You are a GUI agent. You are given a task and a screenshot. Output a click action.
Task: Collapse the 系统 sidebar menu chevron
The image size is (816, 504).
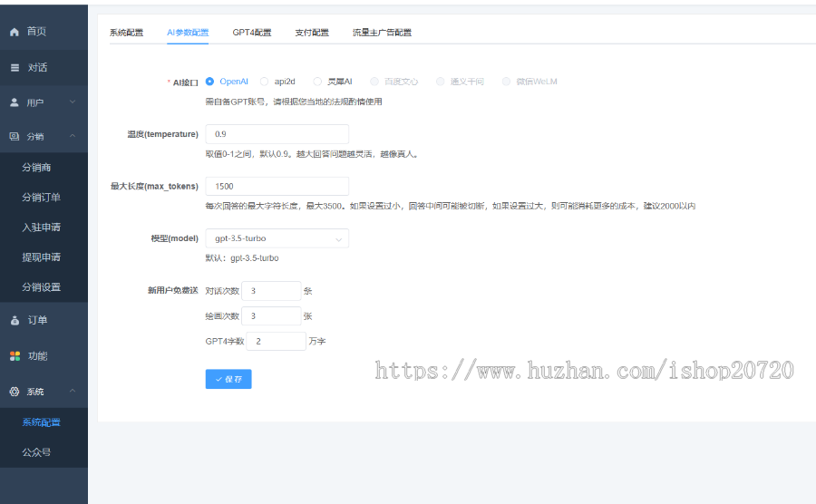pos(73,391)
